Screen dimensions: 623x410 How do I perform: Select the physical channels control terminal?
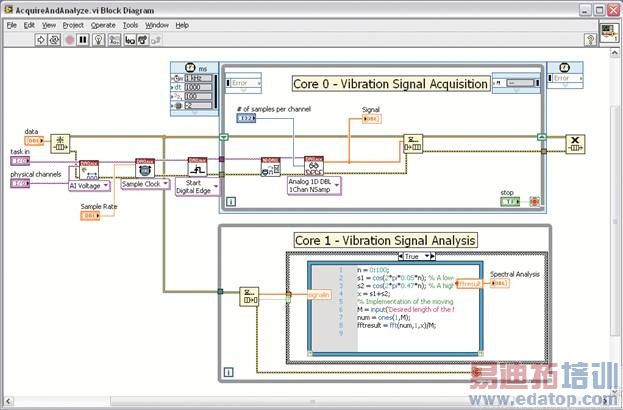coord(20,183)
